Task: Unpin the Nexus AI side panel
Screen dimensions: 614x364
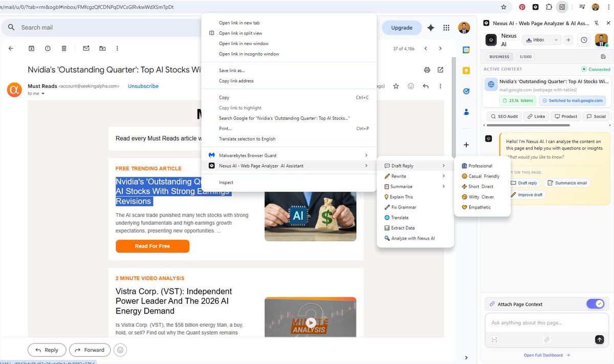Action: tap(597, 23)
